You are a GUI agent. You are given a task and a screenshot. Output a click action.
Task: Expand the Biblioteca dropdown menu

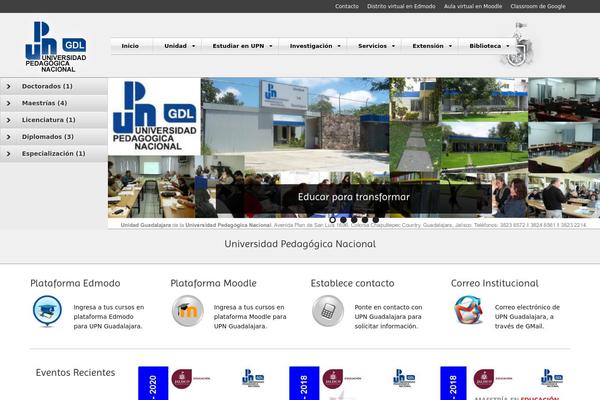pos(489,46)
